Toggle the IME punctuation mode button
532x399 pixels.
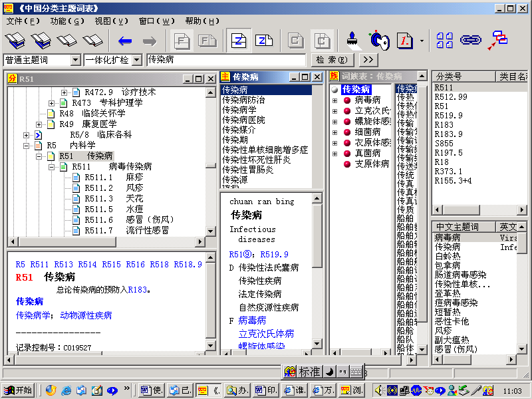(342, 372)
